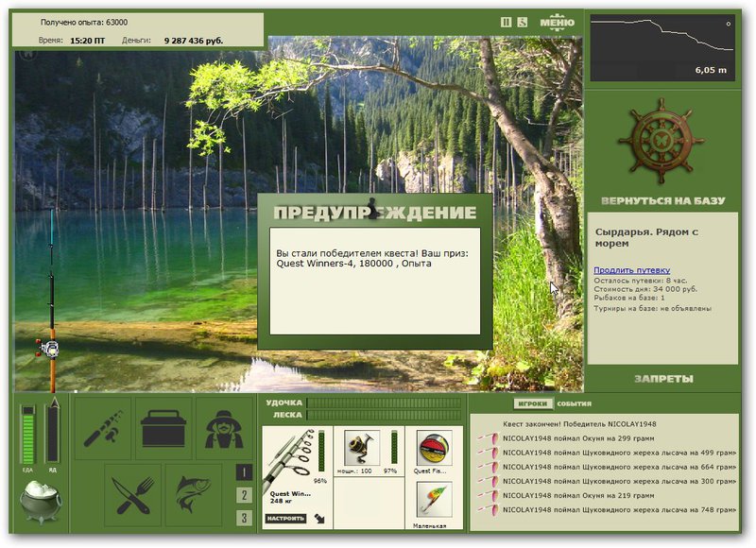Open the knife and fork food icon
Viewport: 756px width, 548px height.
pos(132,495)
